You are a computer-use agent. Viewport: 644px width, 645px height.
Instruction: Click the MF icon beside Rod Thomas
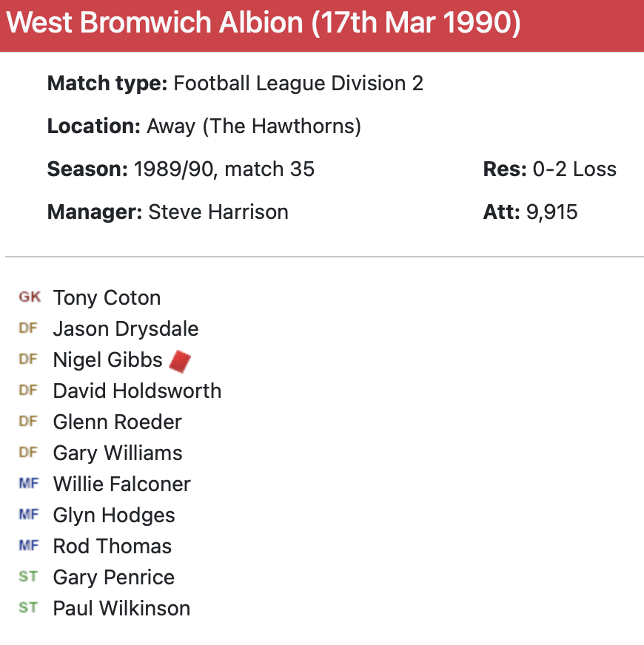point(28,546)
